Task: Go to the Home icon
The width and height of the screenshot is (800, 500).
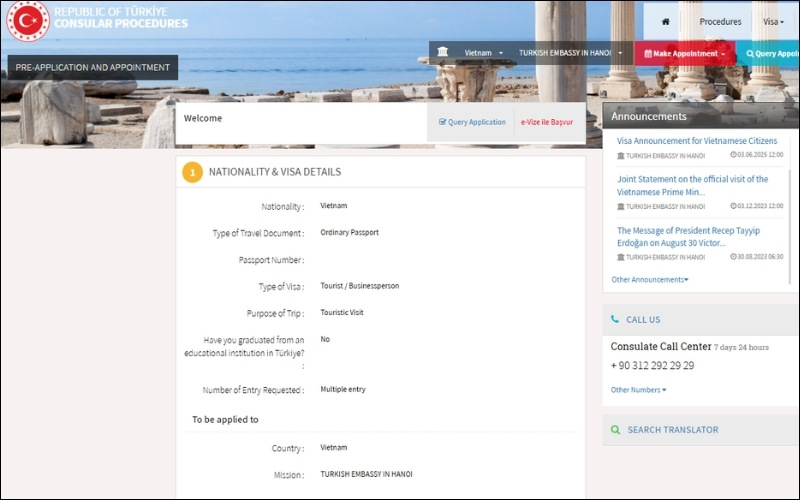Action: (x=664, y=21)
